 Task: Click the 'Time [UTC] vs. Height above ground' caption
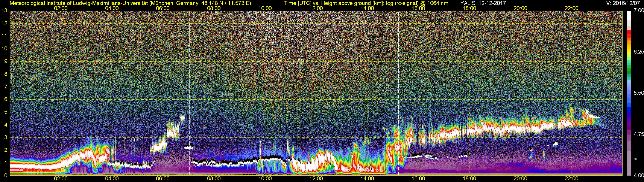pyautogui.click(x=366, y=3)
